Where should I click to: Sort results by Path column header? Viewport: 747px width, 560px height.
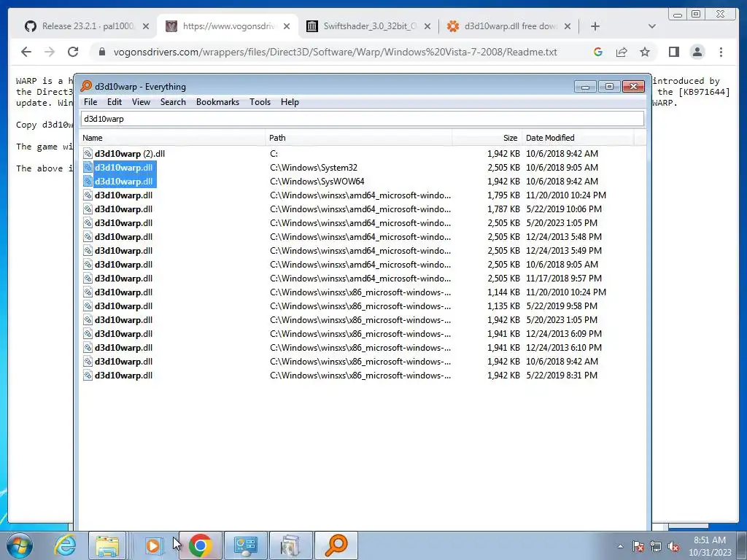pos(359,138)
